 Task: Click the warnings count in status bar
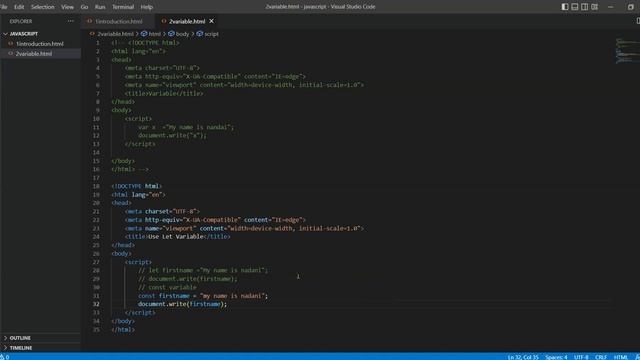click(5, 357)
